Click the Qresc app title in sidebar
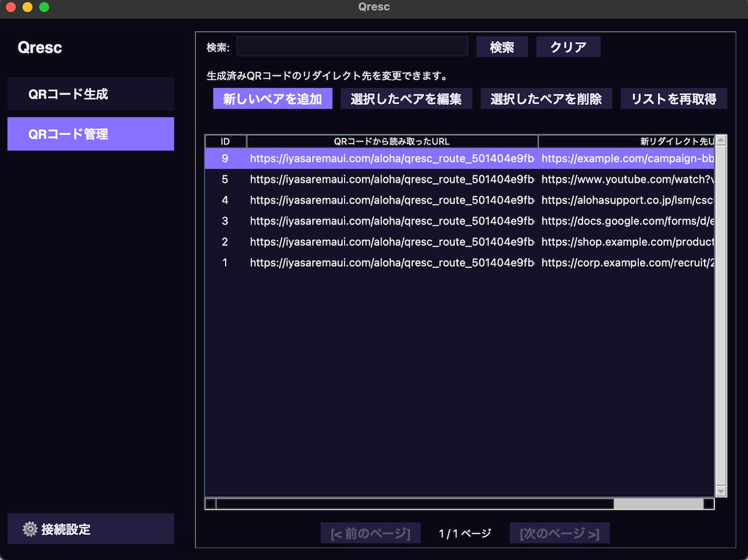The image size is (748, 560). pyautogui.click(x=40, y=48)
